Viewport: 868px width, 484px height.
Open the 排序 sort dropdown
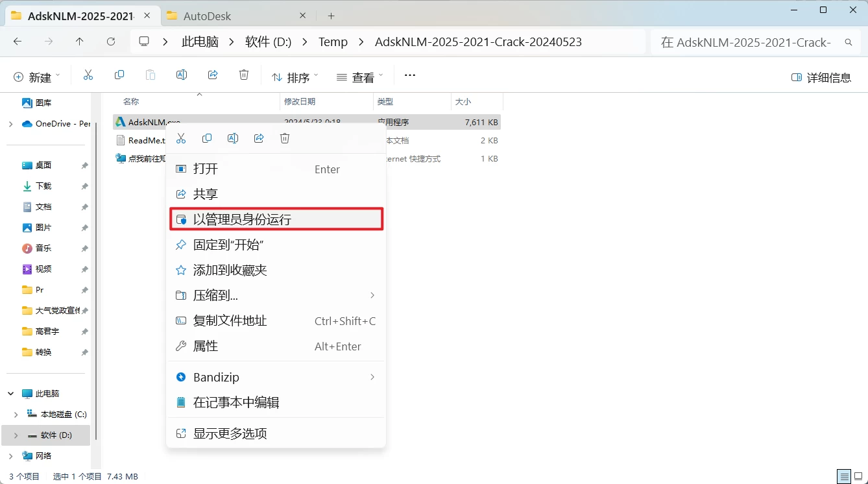pyautogui.click(x=295, y=77)
